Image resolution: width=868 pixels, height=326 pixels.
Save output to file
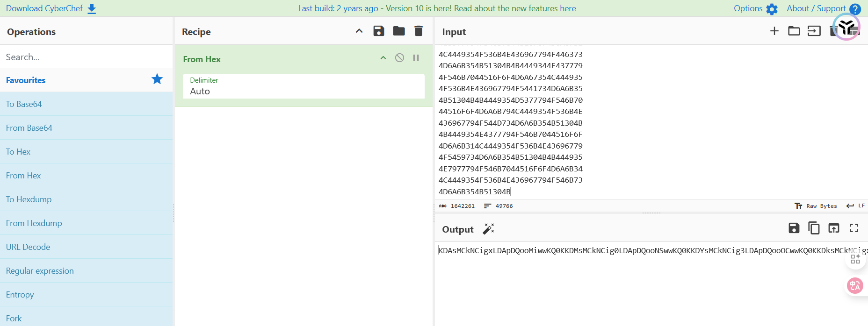click(x=794, y=228)
